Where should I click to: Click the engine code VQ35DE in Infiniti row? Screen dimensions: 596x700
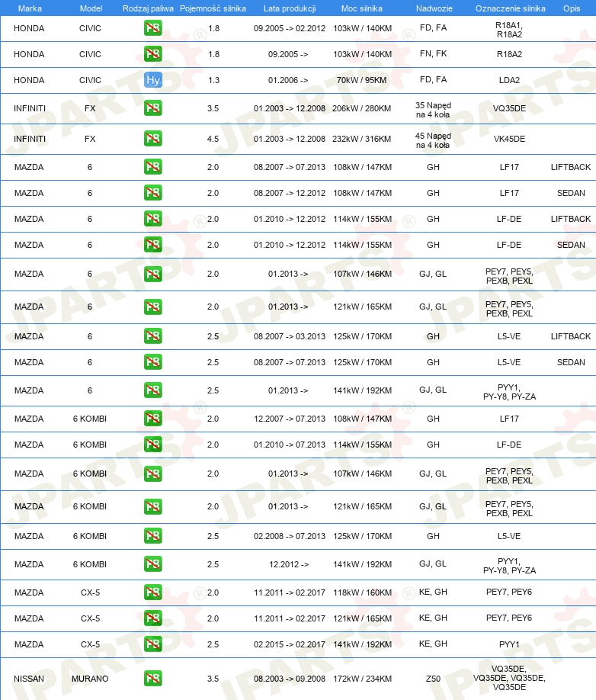509,108
